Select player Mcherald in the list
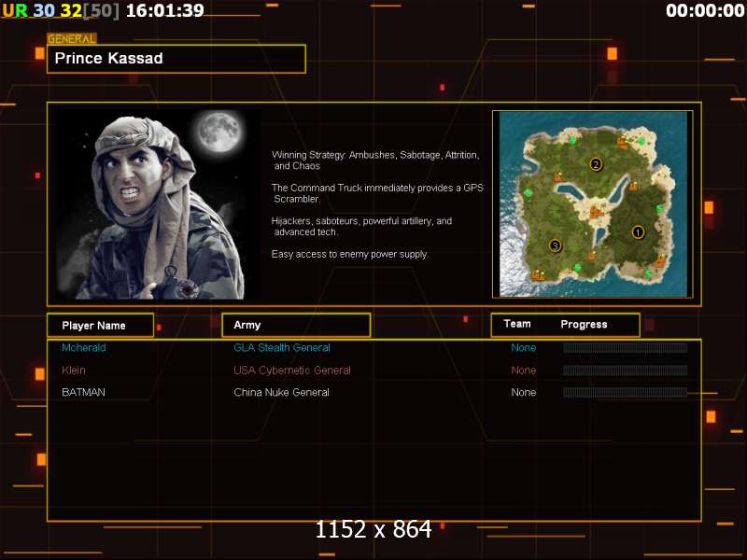The image size is (747, 560). (84, 348)
